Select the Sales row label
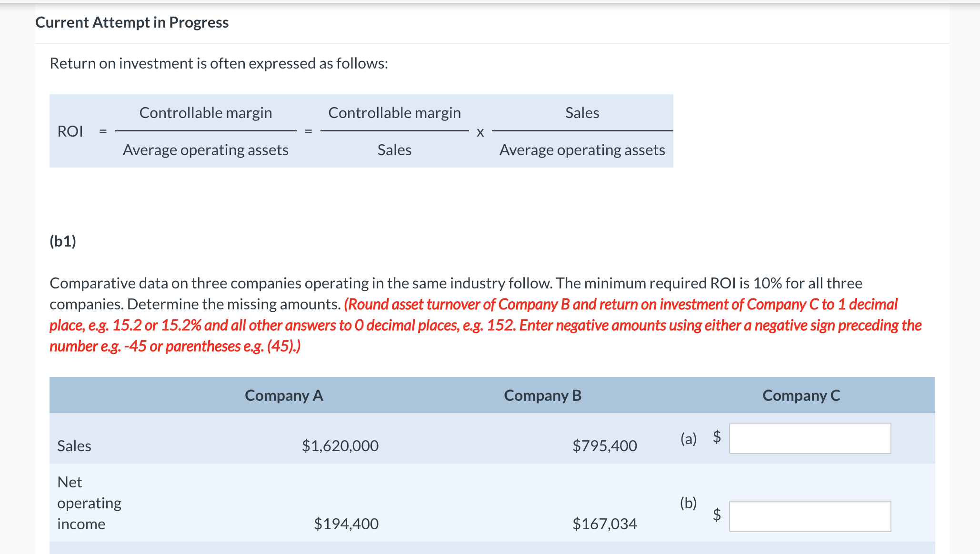The height and width of the screenshot is (554, 980). 74,446
